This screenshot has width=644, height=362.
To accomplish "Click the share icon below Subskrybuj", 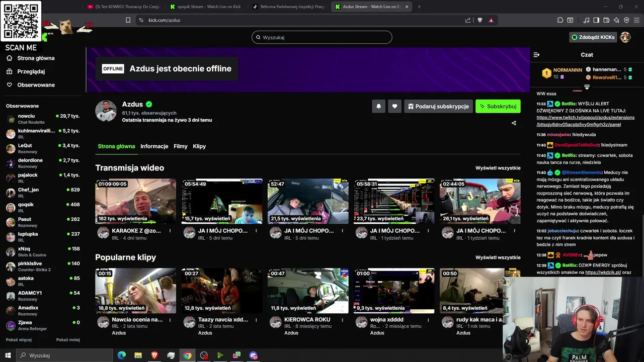I will pyautogui.click(x=514, y=123).
